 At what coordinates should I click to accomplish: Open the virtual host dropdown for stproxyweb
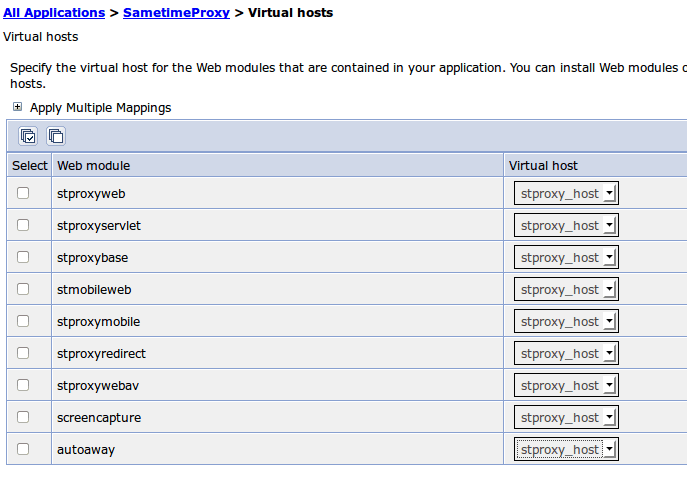(566, 193)
